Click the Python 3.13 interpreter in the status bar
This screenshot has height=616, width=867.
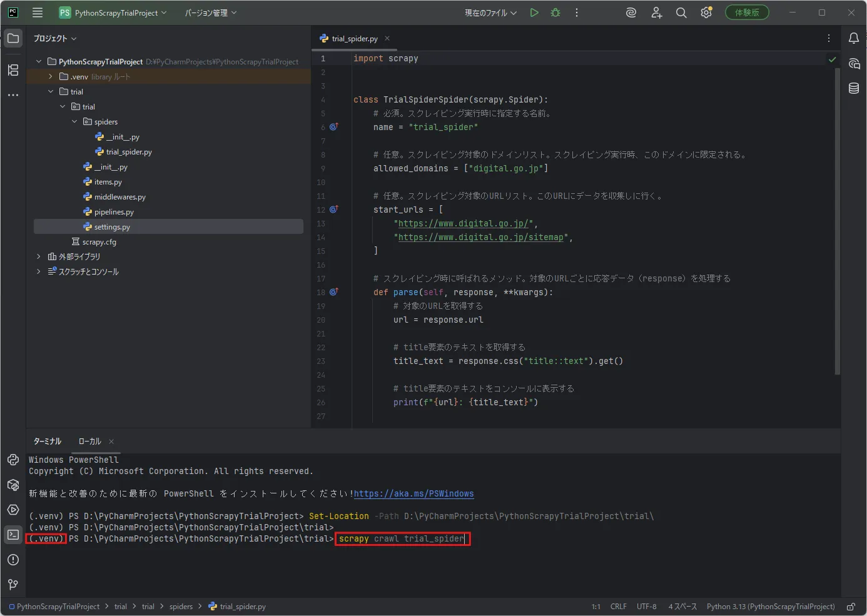click(771, 607)
